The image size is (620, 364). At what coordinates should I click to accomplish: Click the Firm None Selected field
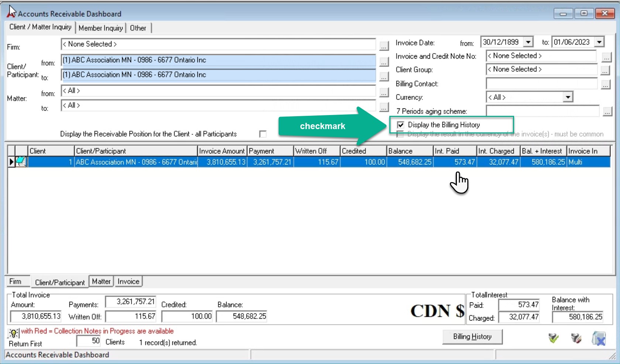(218, 44)
